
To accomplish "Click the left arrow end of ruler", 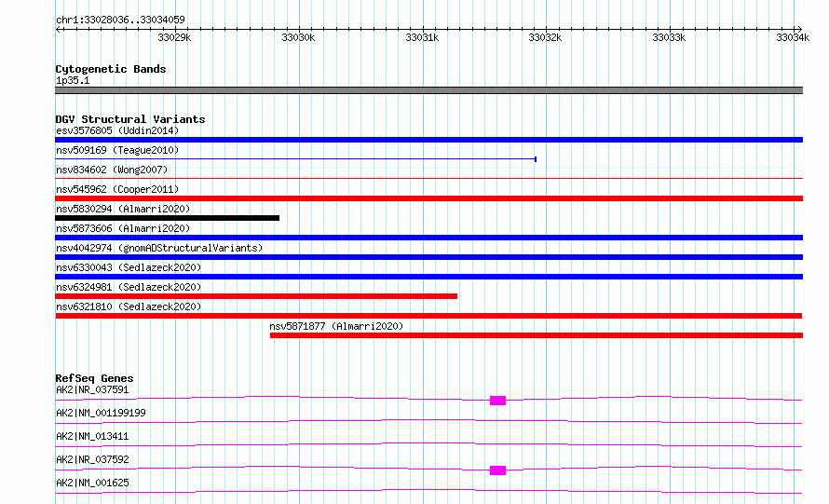I will tap(58, 29).
